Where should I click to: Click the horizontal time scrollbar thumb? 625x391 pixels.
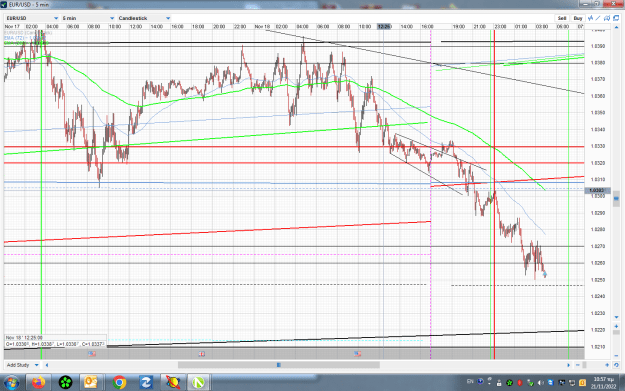tap(279, 365)
